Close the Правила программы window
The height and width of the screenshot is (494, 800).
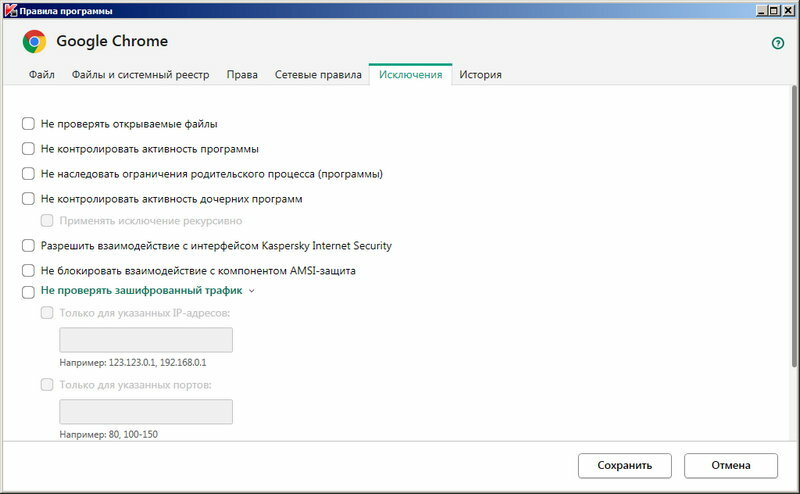point(788,10)
